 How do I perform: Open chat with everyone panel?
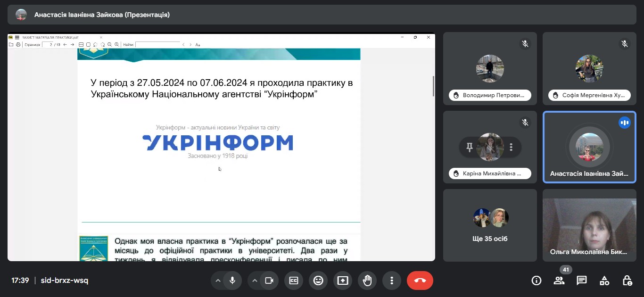coord(581,280)
